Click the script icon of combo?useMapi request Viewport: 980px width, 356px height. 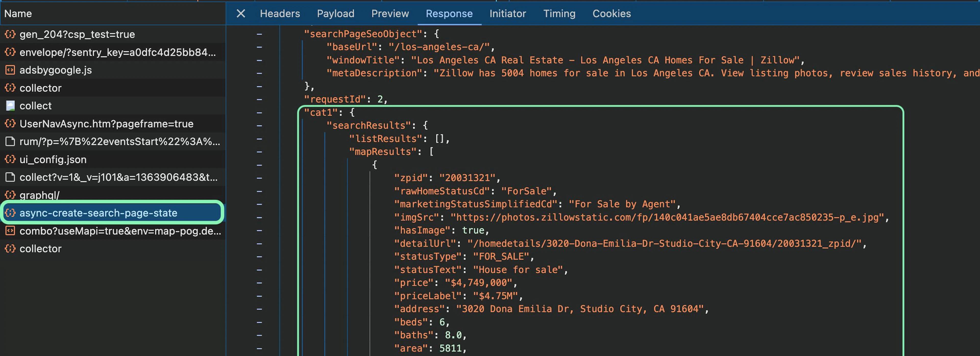coord(10,231)
